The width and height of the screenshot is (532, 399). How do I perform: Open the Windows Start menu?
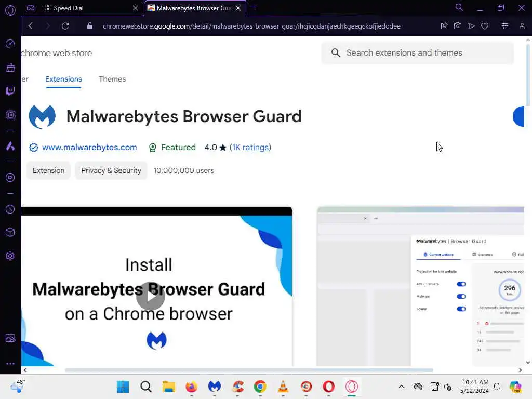tap(123, 387)
